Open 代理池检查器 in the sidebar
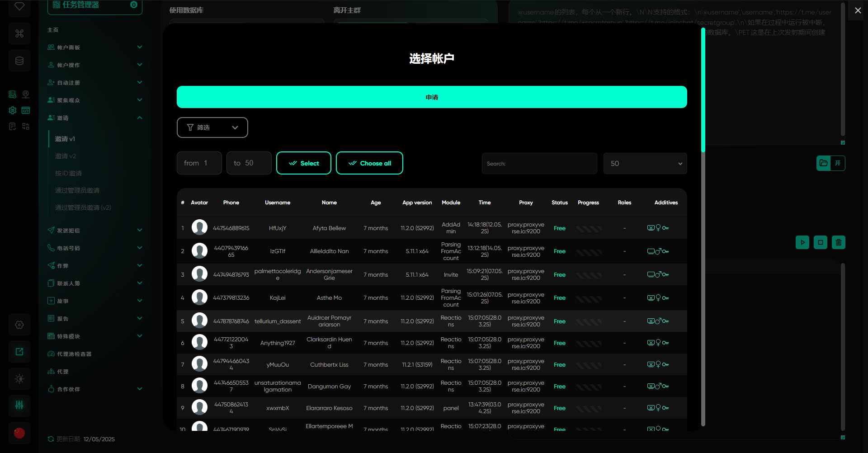 tap(74, 354)
